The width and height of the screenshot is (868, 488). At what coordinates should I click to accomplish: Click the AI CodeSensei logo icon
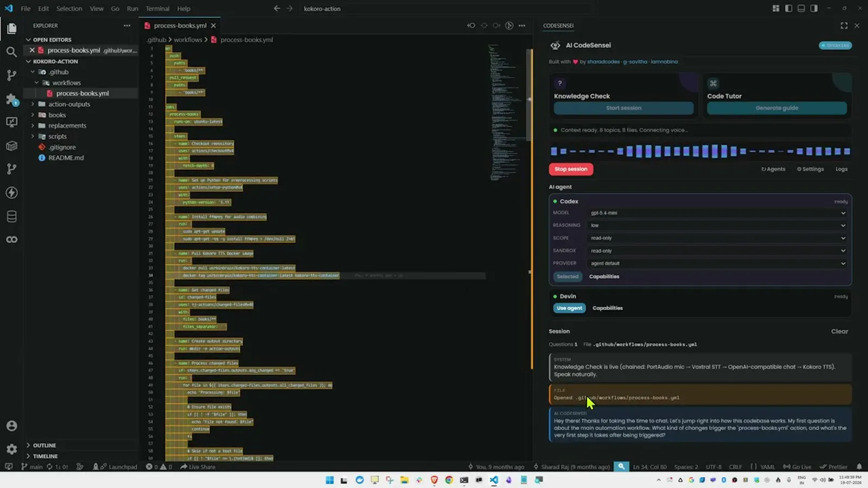(x=555, y=46)
